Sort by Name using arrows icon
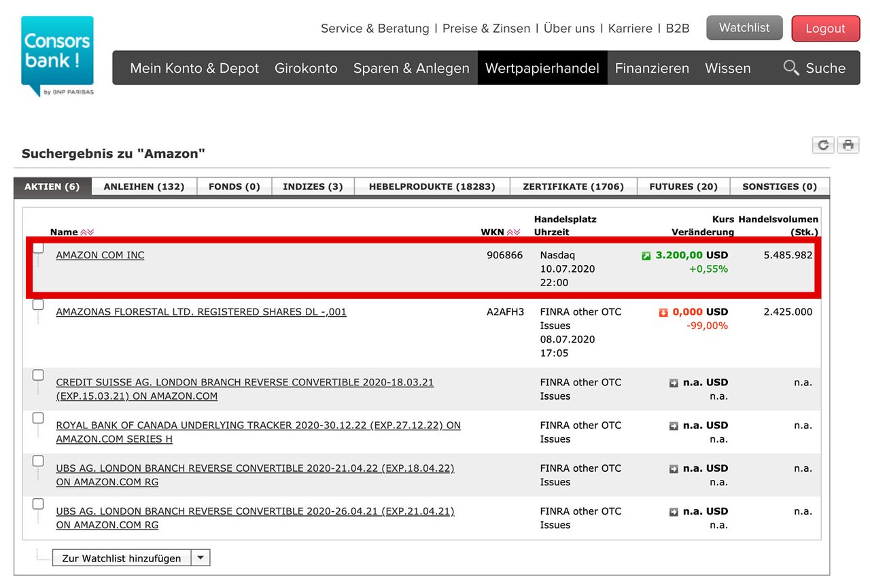Image resolution: width=870 pixels, height=588 pixels. pyautogui.click(x=87, y=232)
